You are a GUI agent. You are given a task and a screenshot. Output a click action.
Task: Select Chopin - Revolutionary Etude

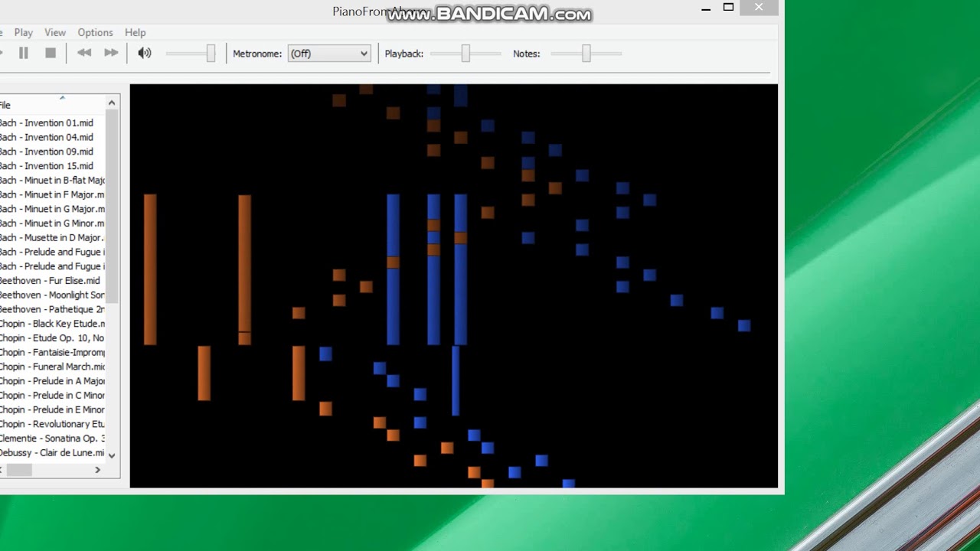pyautogui.click(x=52, y=424)
